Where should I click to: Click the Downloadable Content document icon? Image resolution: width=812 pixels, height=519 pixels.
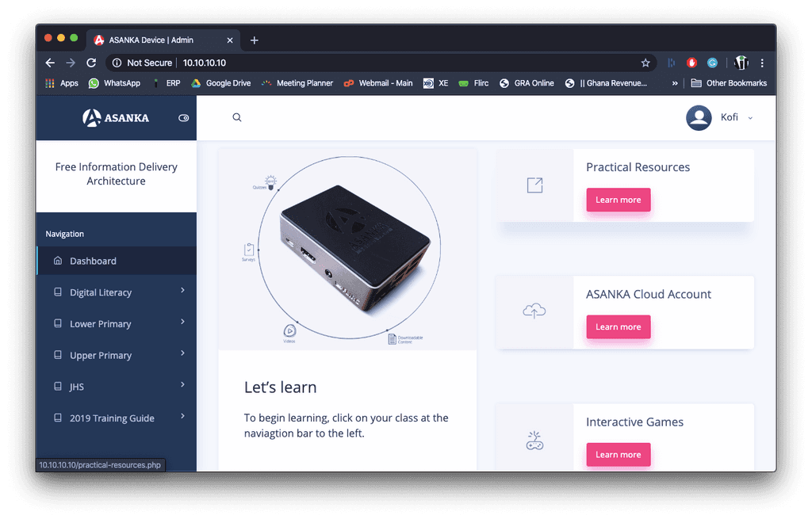[x=392, y=339]
